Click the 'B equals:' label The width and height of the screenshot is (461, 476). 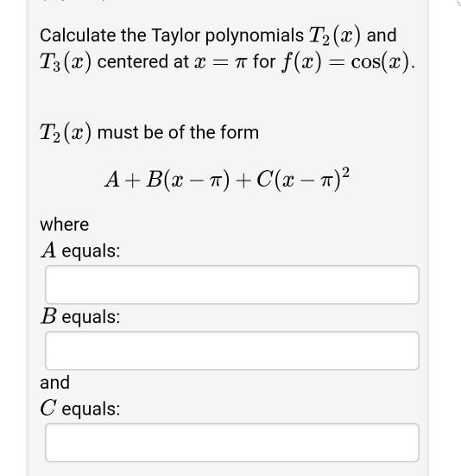(80, 317)
